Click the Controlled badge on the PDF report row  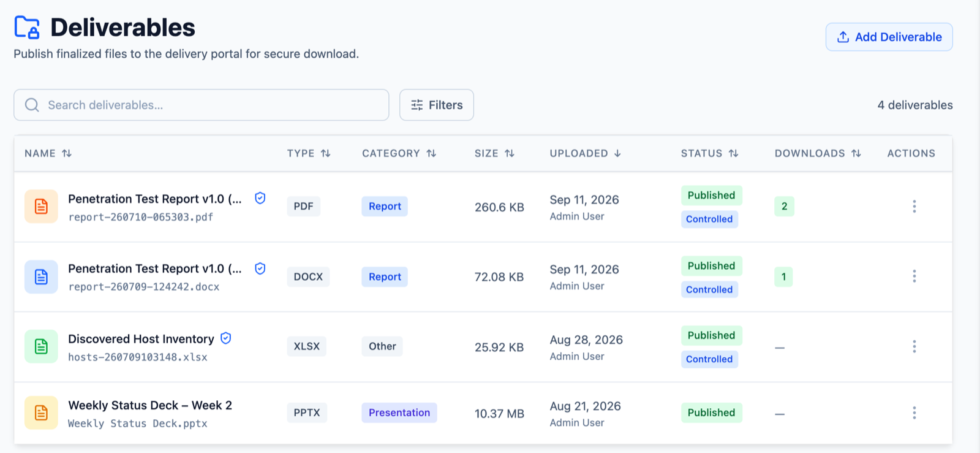[x=709, y=219]
